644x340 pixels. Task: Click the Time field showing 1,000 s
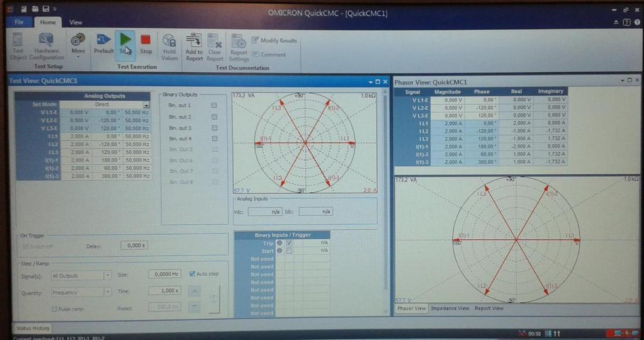point(165,291)
